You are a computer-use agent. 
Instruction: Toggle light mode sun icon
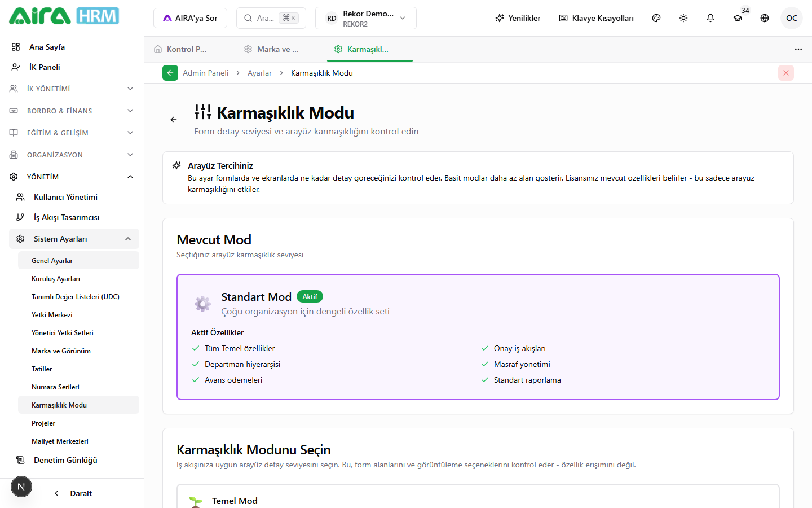pos(683,18)
